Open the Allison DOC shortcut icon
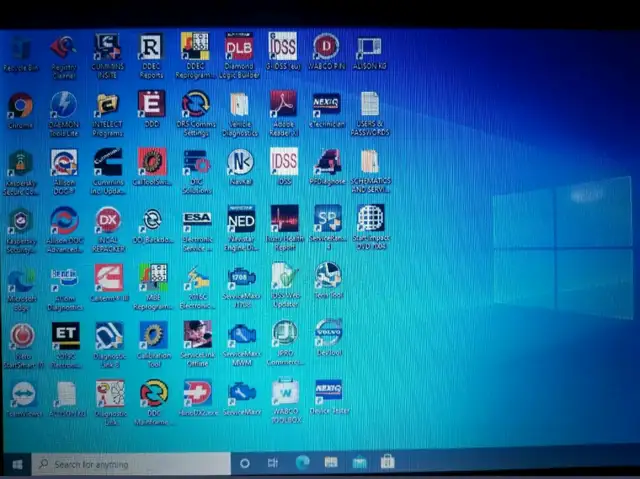The image size is (640, 479). pyautogui.click(x=64, y=162)
